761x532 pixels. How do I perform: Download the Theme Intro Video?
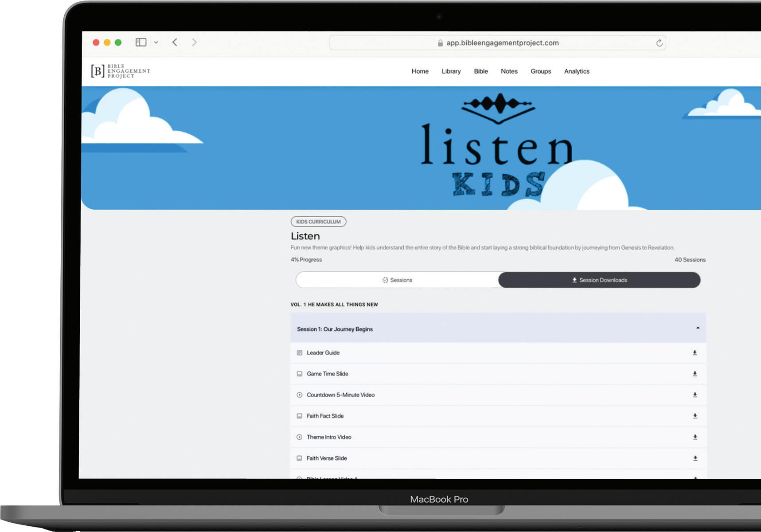695,437
